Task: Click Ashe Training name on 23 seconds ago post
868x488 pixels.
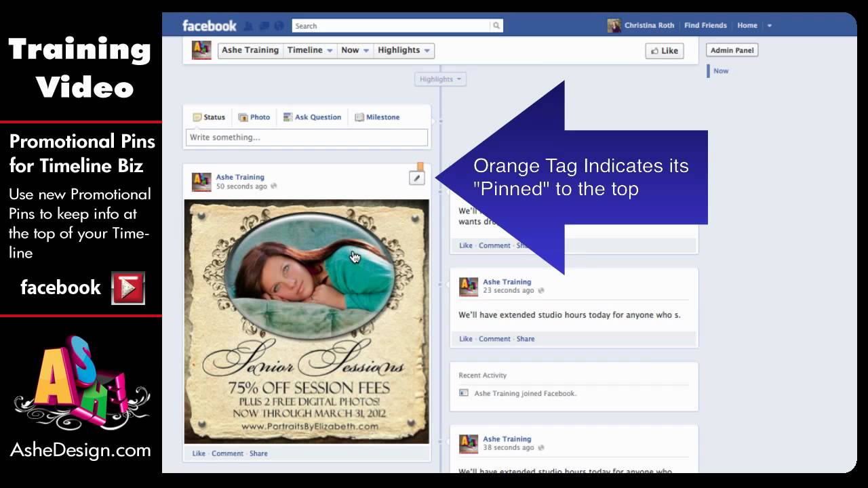Action: 507,281
